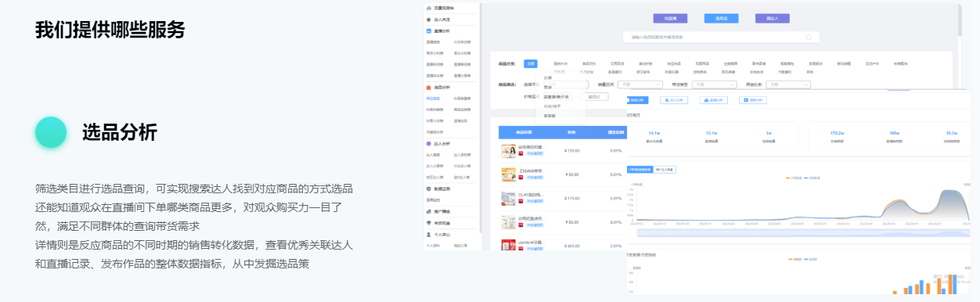Click the 10.3w statistic value
The width and height of the screenshot is (980, 302).
click(x=951, y=133)
